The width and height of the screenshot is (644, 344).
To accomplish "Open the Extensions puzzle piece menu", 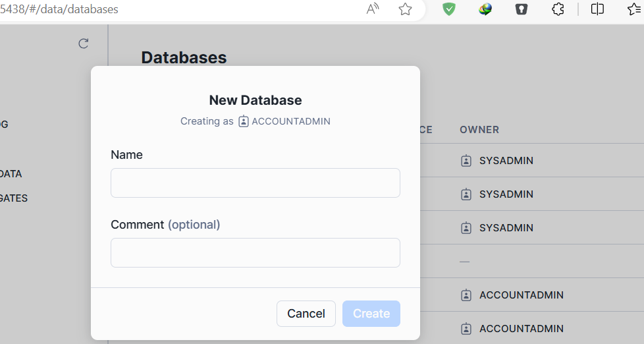I will pyautogui.click(x=558, y=9).
